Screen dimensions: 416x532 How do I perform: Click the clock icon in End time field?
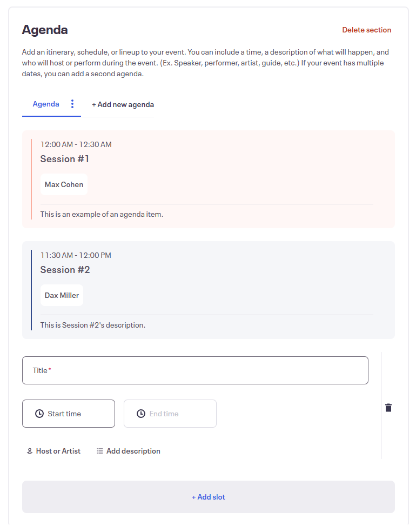point(140,413)
